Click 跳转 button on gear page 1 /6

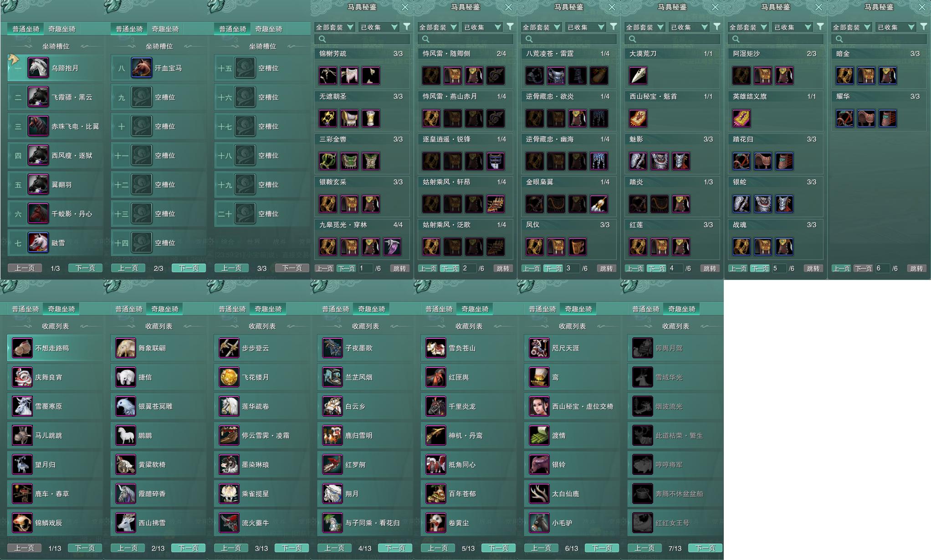click(400, 269)
